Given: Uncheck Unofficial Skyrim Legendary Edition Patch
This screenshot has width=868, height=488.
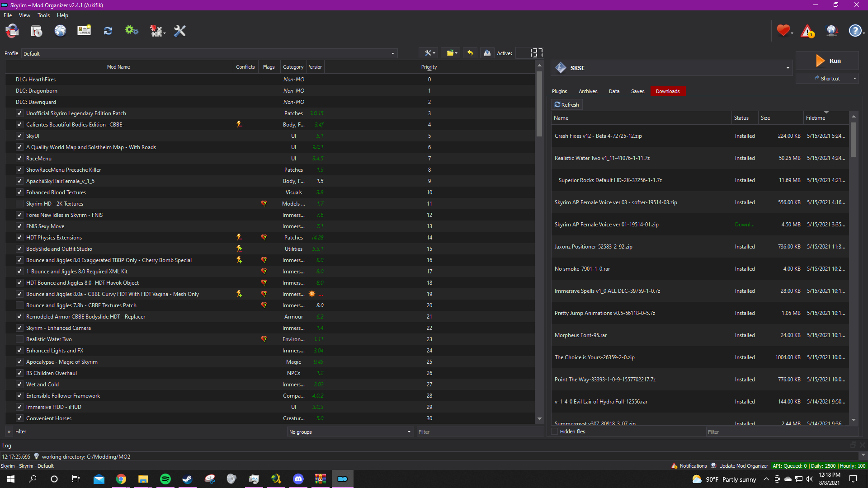Looking at the screenshot, I should (19, 113).
